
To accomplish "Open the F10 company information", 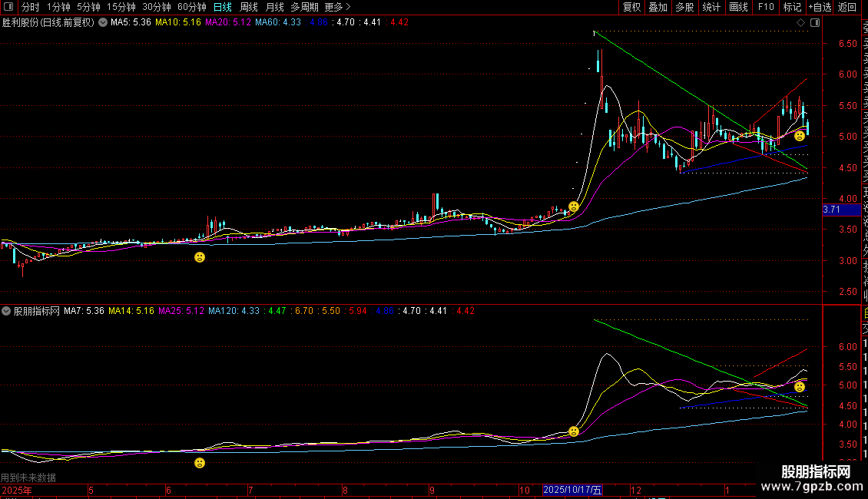I will (766, 7).
